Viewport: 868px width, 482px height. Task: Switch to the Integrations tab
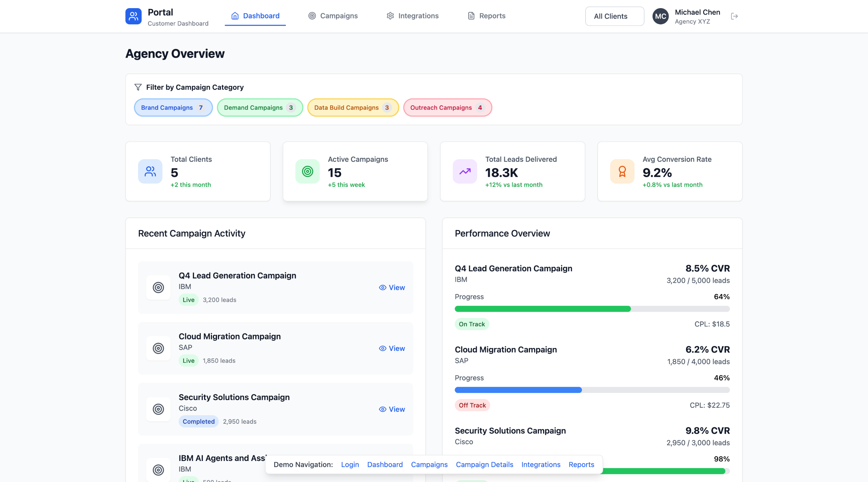click(x=413, y=16)
